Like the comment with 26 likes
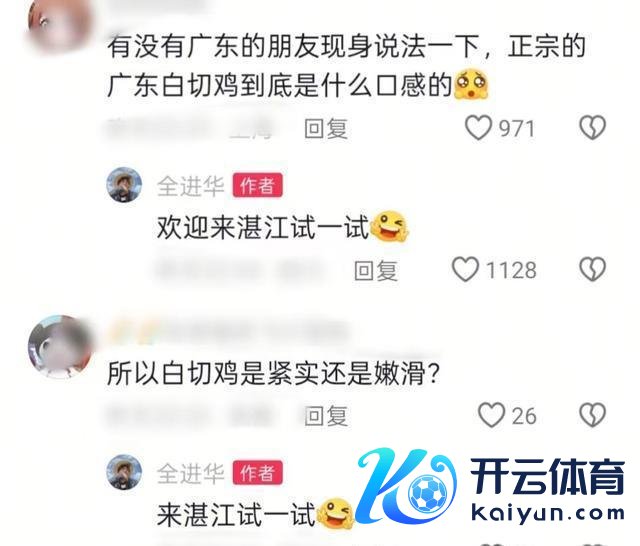640x546 pixels. [x=491, y=415]
